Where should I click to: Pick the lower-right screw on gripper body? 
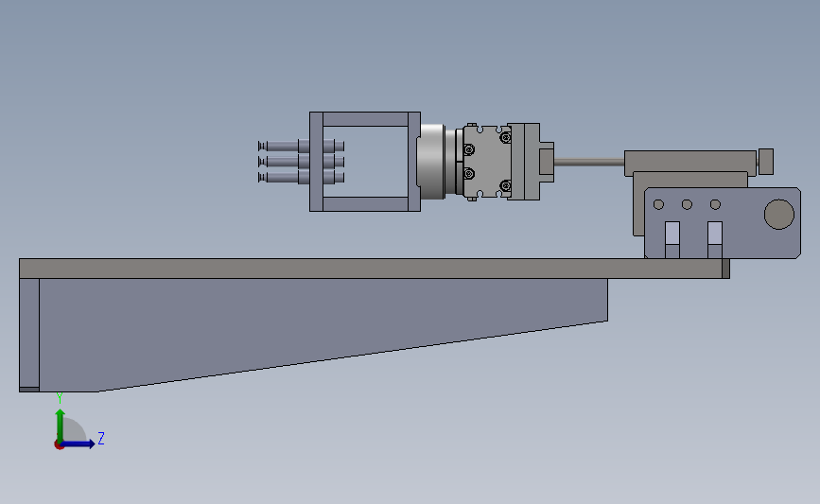pyautogui.click(x=505, y=185)
